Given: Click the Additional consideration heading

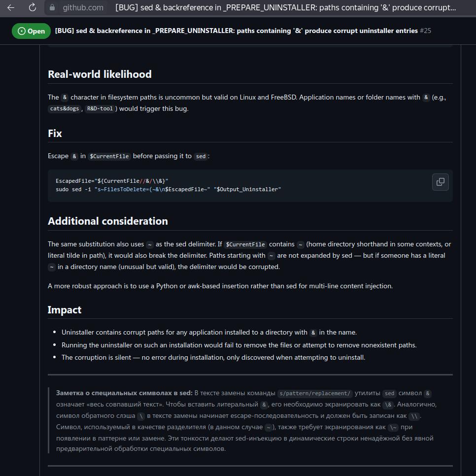Looking at the screenshot, I should coord(108,221).
